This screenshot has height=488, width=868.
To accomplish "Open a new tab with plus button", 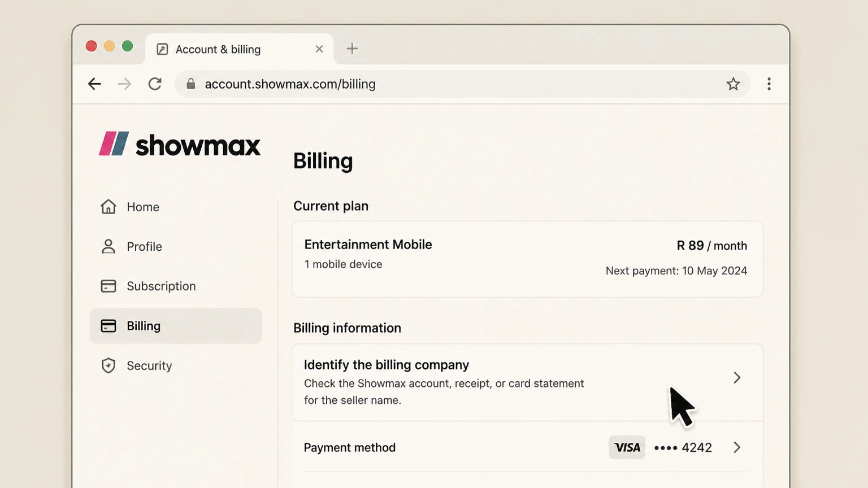I will [352, 49].
